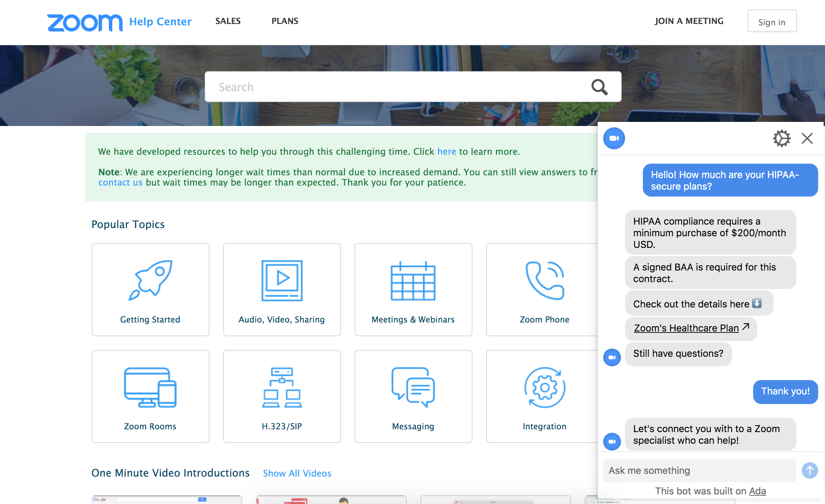Click the external-link arrow beside Healthcare Plan
The height and width of the screenshot is (504, 825).
(x=746, y=327)
